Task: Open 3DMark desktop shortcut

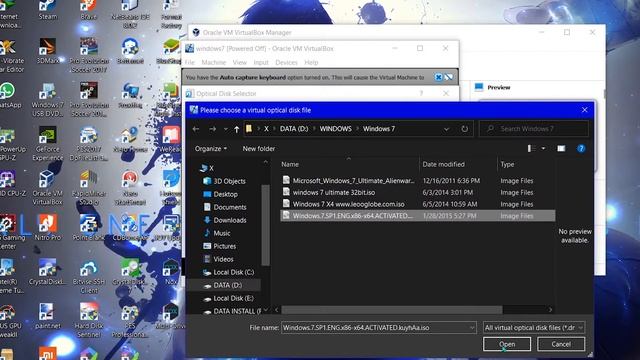Action: pos(47,51)
